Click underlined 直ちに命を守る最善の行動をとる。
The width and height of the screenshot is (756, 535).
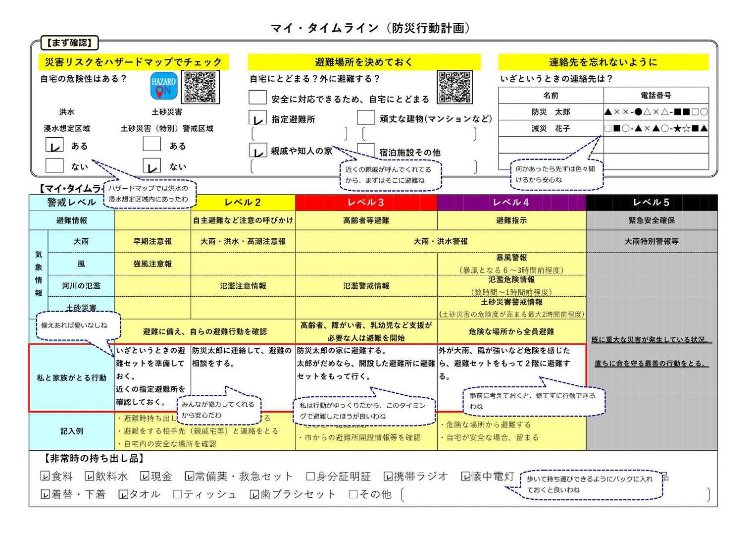coord(652,364)
